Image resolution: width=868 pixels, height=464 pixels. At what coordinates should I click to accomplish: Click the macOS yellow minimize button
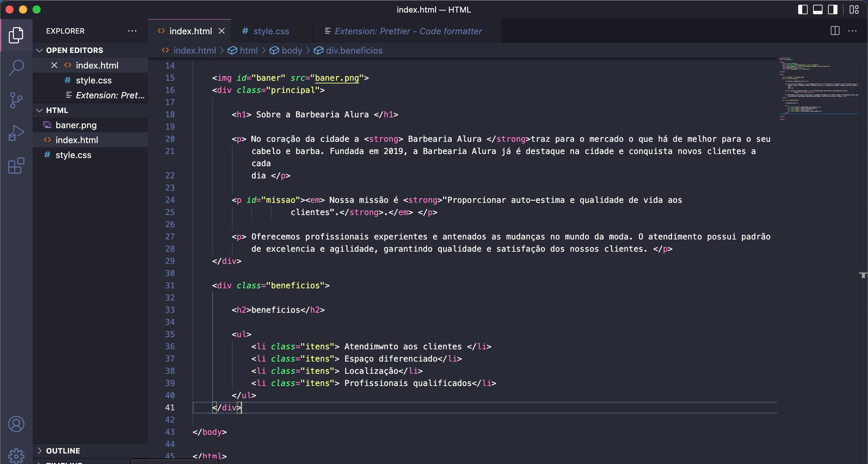[23, 9]
